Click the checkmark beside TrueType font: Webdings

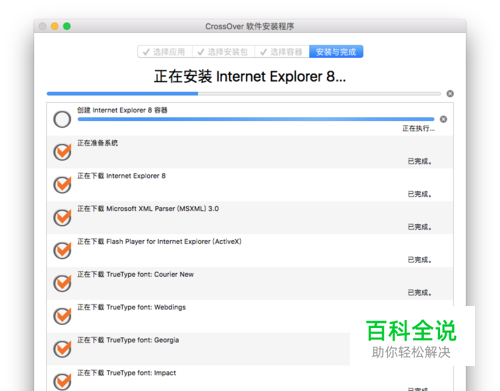(x=62, y=316)
